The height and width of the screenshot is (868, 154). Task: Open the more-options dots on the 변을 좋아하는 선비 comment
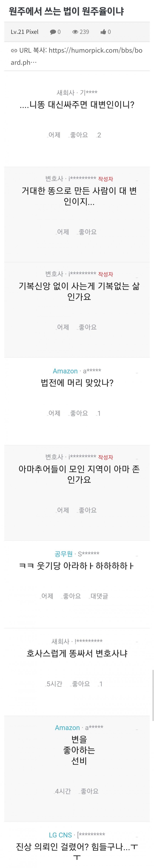pos(137,730)
